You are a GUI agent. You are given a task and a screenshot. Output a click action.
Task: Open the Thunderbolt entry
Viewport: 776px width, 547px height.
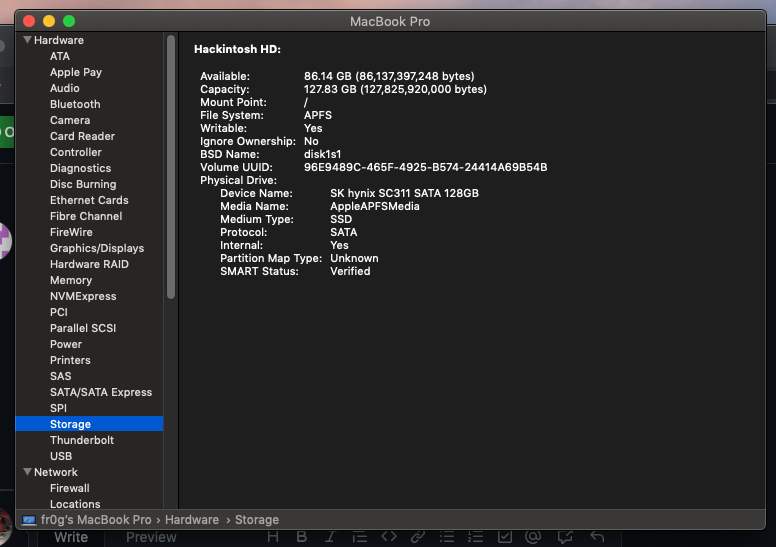(x=82, y=440)
